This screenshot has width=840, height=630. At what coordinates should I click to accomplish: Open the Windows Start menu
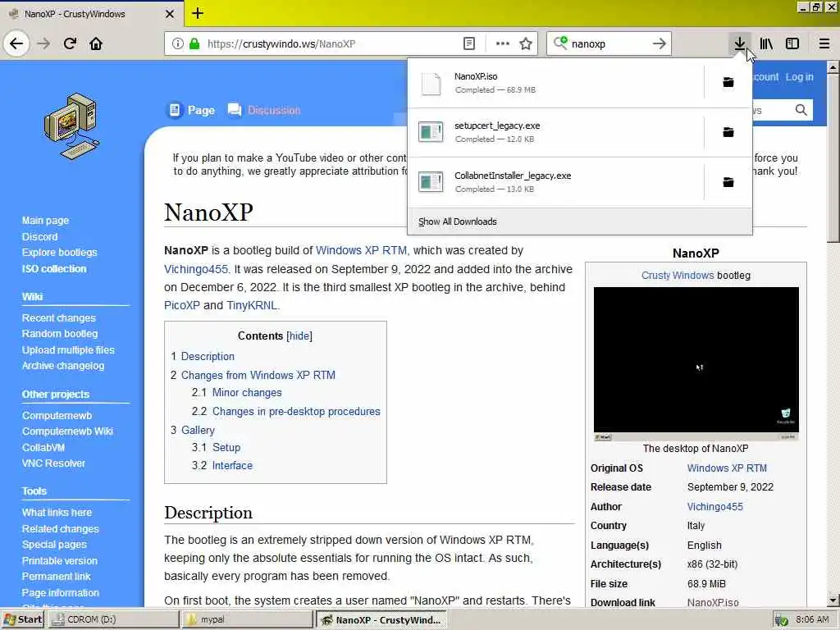click(x=22, y=619)
